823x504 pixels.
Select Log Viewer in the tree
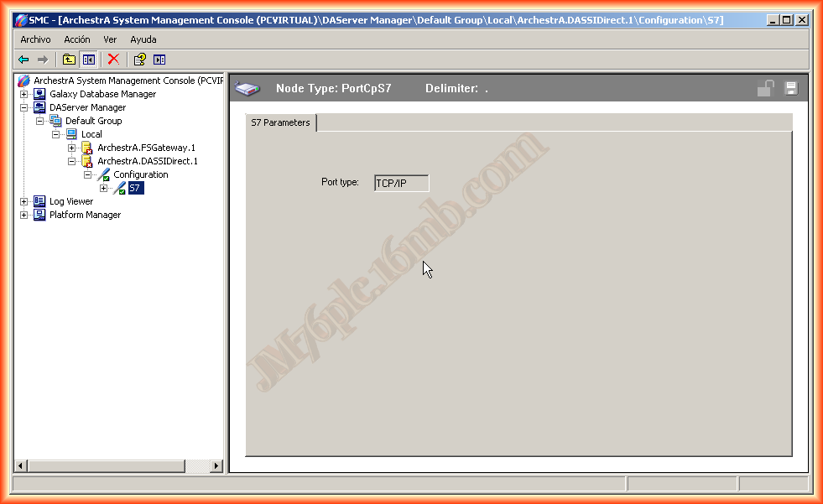coord(70,201)
